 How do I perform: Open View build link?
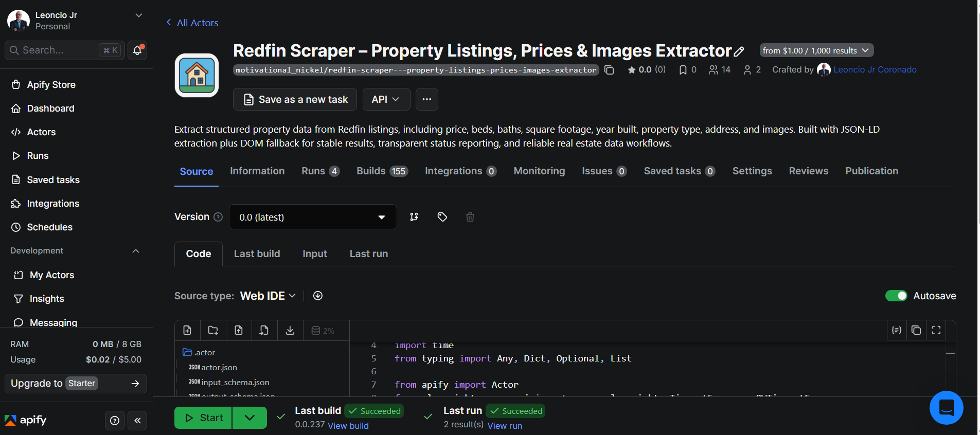pyautogui.click(x=348, y=426)
